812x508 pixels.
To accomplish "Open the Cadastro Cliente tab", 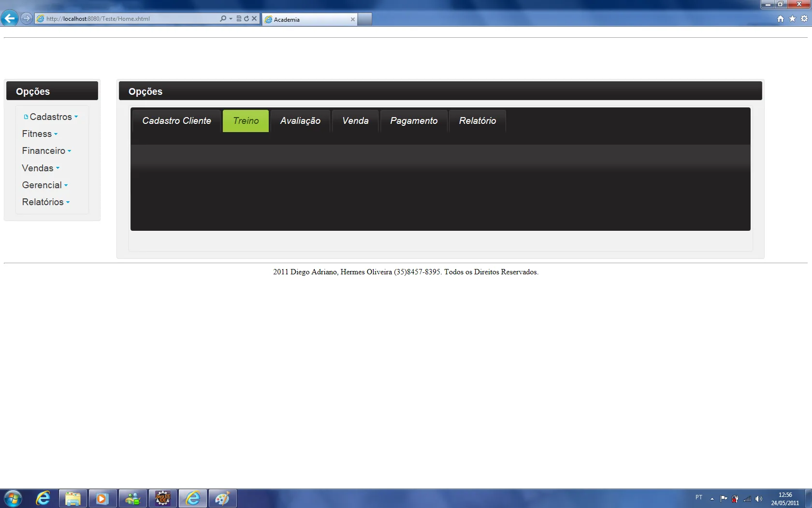I will point(176,121).
